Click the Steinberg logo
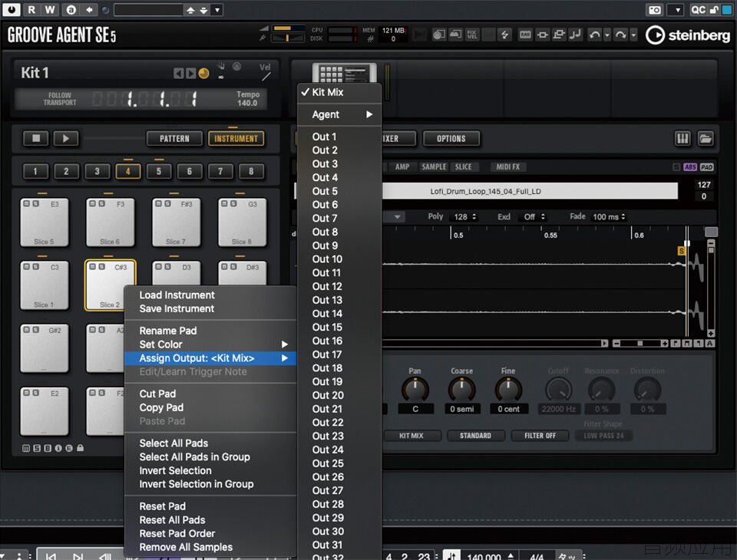The image size is (737, 560). (688, 35)
